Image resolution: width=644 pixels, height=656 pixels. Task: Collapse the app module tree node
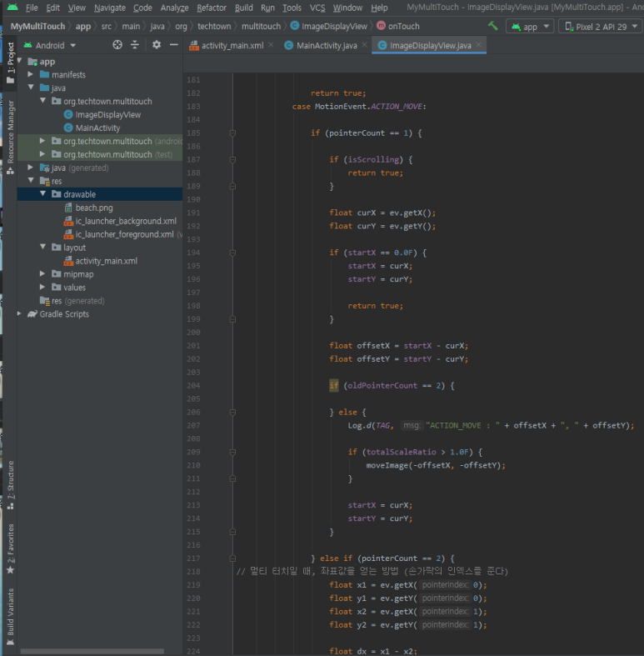click(x=19, y=61)
